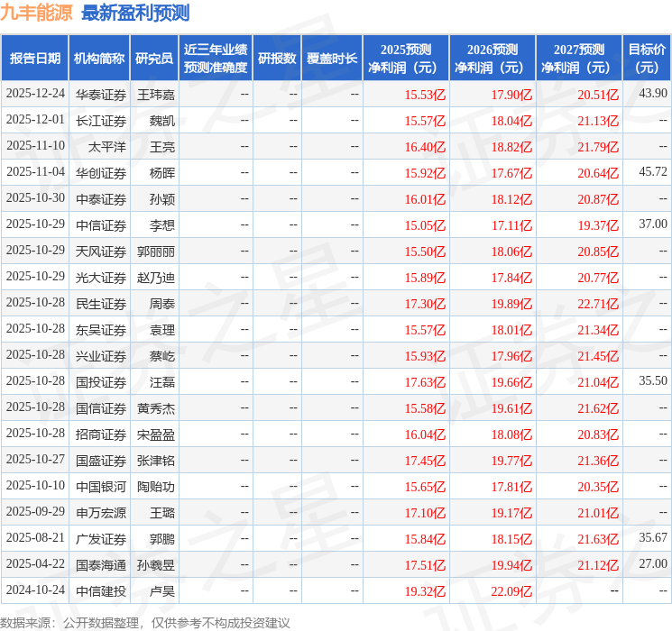Image resolution: width=672 pixels, height=631 pixels.
Task: Click the 目标价 column header
Action: [x=647, y=59]
